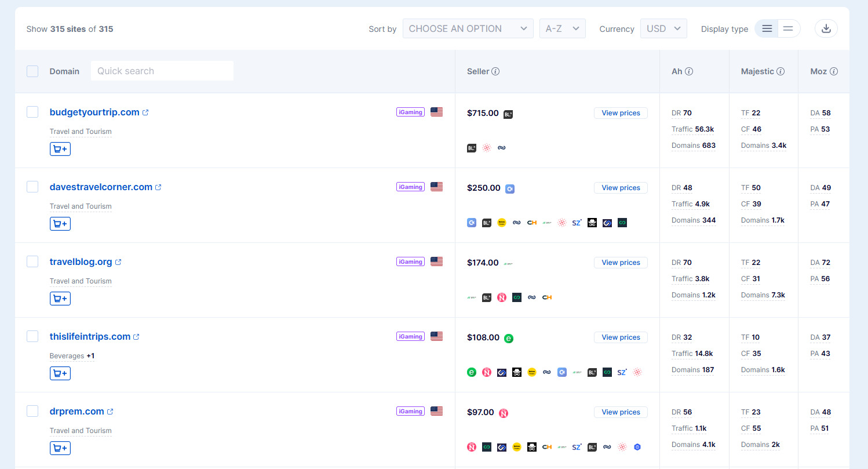Click the SZ seller icon under thislifeintrips.com
The width and height of the screenshot is (868, 469).
(x=622, y=372)
